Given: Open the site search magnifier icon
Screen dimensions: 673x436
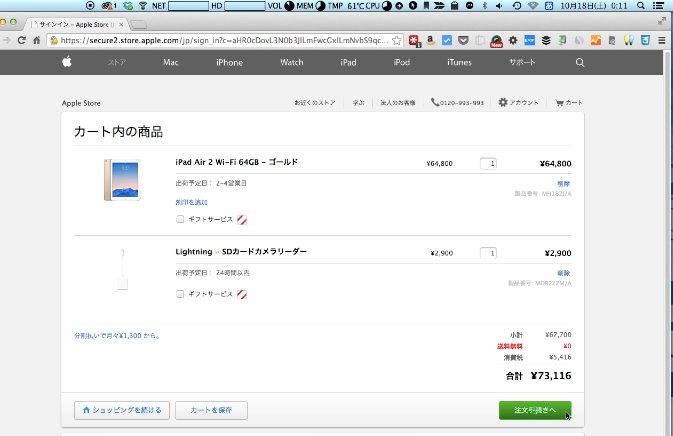Looking at the screenshot, I should coord(580,63).
